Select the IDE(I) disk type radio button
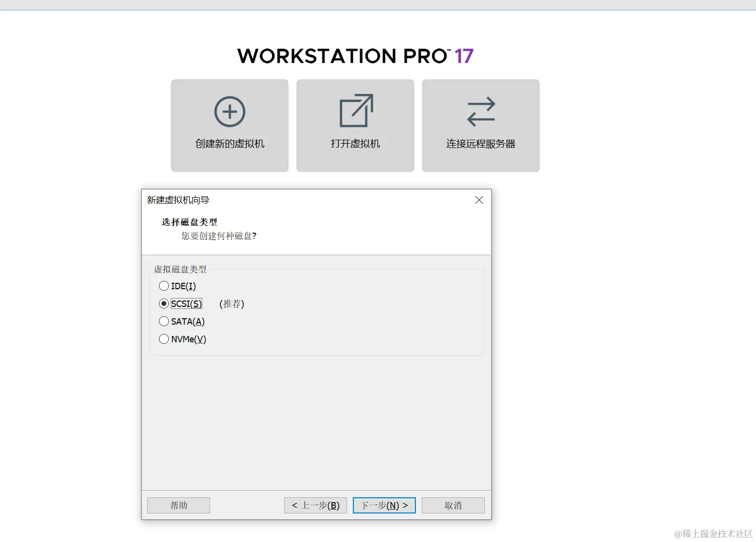 [164, 286]
